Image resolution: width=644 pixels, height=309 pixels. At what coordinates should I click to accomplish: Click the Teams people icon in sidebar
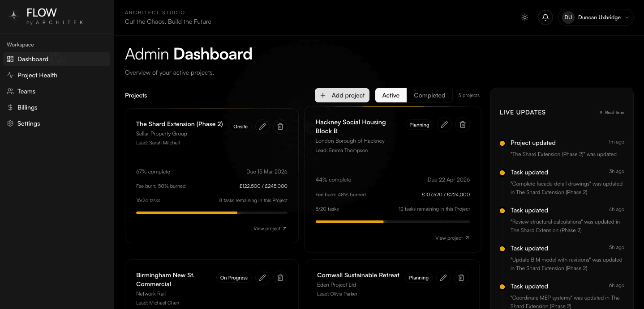click(10, 91)
